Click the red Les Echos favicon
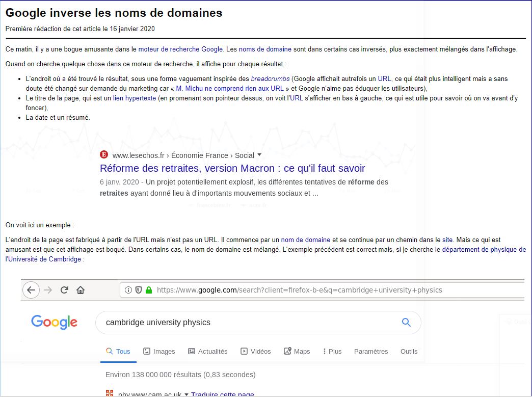The height and width of the screenshot is (397, 532). [104, 155]
